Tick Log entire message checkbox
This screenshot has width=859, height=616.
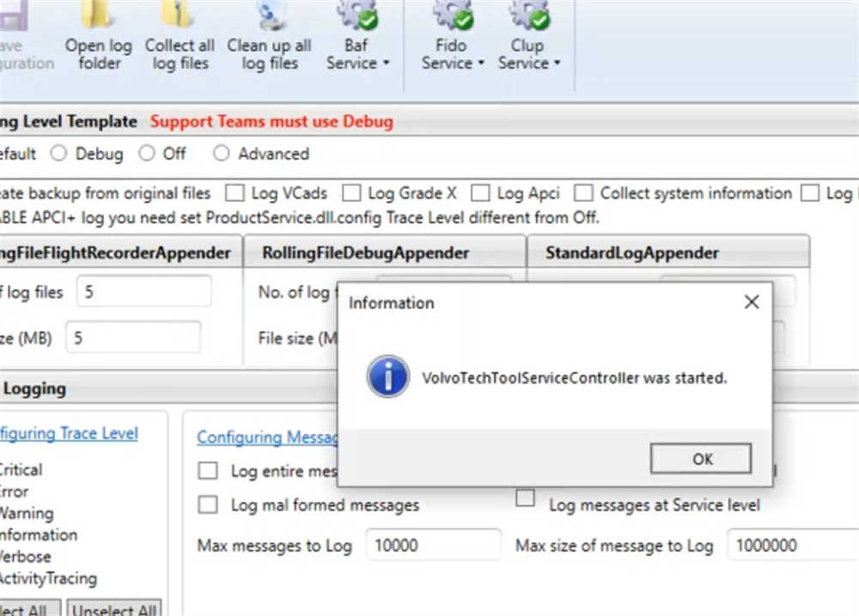click(x=208, y=470)
